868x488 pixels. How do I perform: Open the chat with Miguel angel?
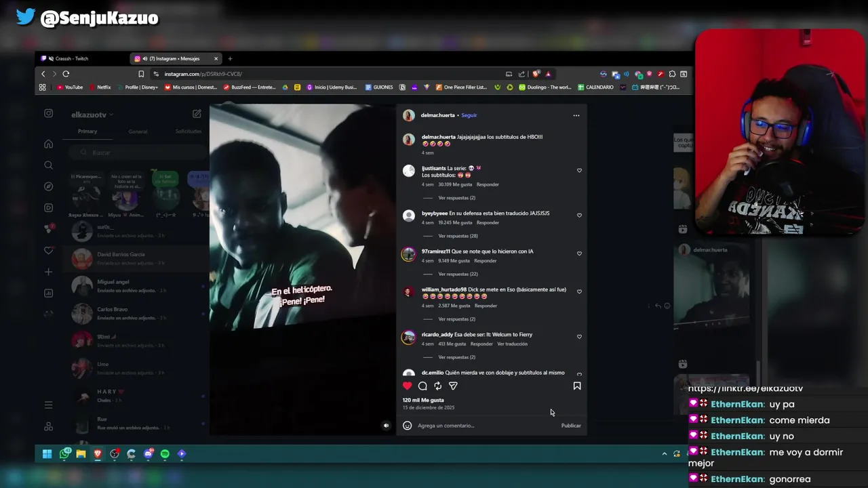pyautogui.click(x=139, y=286)
